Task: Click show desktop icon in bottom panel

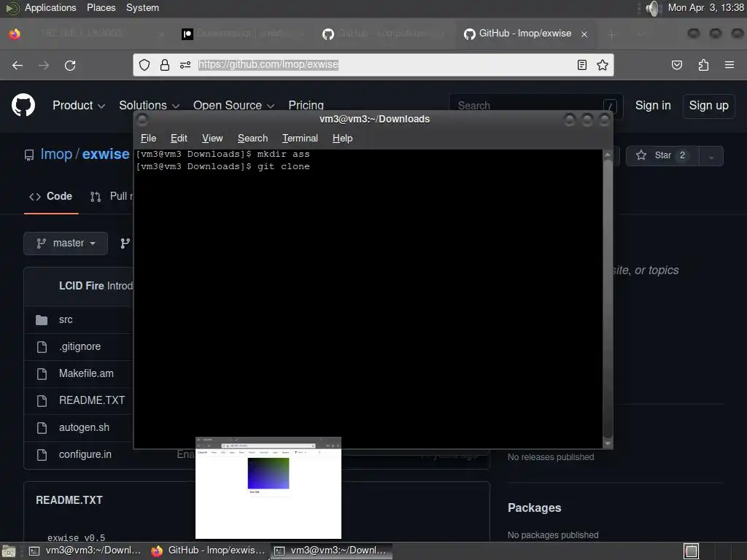Action: 9,551
